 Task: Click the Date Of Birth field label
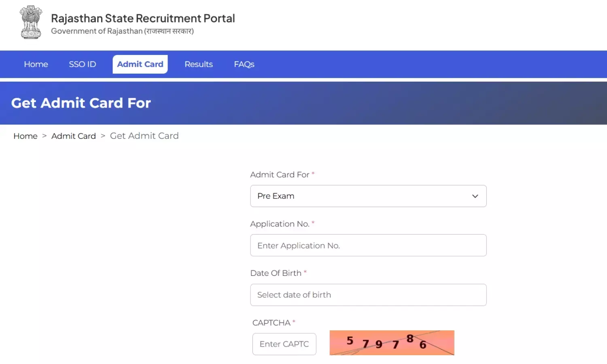[x=276, y=273]
